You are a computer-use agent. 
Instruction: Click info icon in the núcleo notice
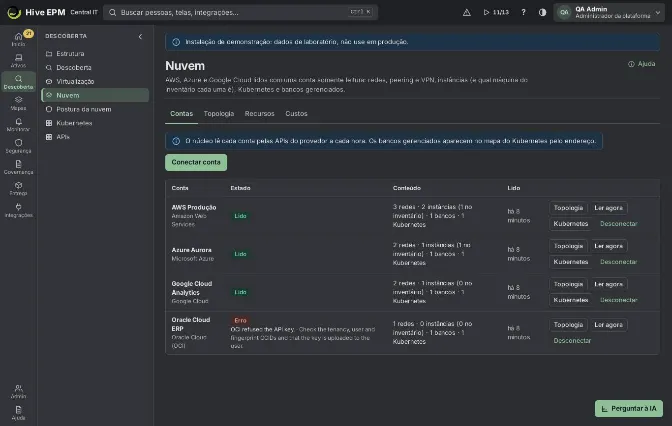pyautogui.click(x=176, y=141)
